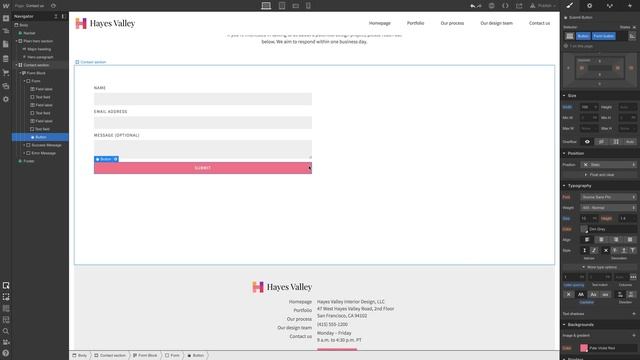Justify text in Typography
This screenshot has height=360, width=640.
[630, 240]
